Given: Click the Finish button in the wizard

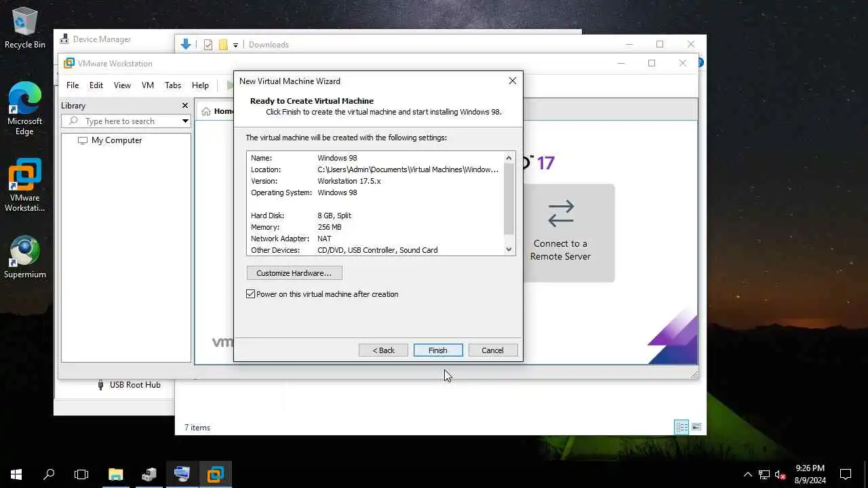Looking at the screenshot, I should coord(438,350).
